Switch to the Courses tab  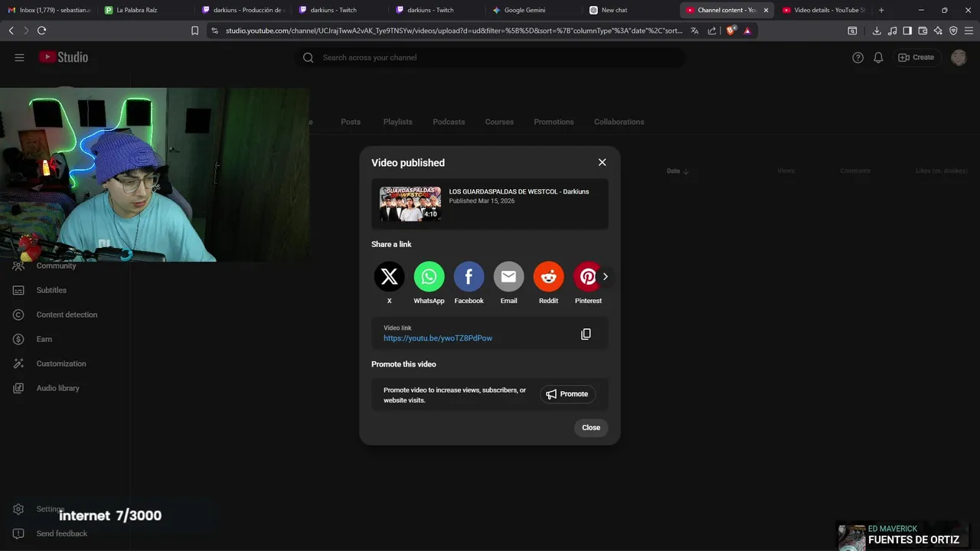pyautogui.click(x=499, y=122)
